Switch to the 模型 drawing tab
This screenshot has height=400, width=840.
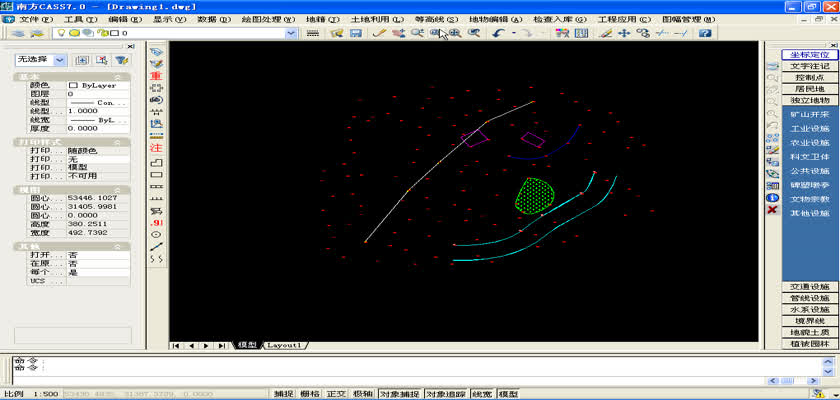point(247,345)
